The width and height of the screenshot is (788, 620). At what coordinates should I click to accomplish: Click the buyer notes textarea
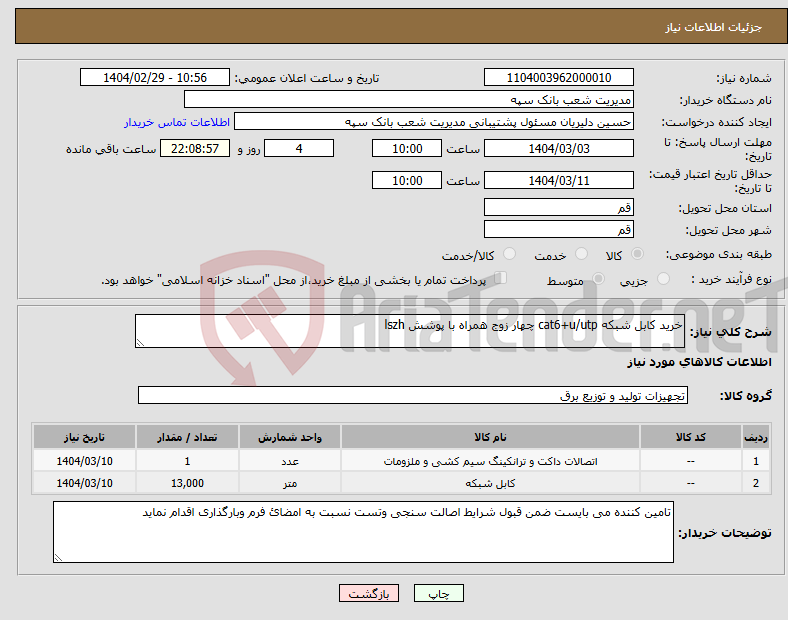coord(363,532)
